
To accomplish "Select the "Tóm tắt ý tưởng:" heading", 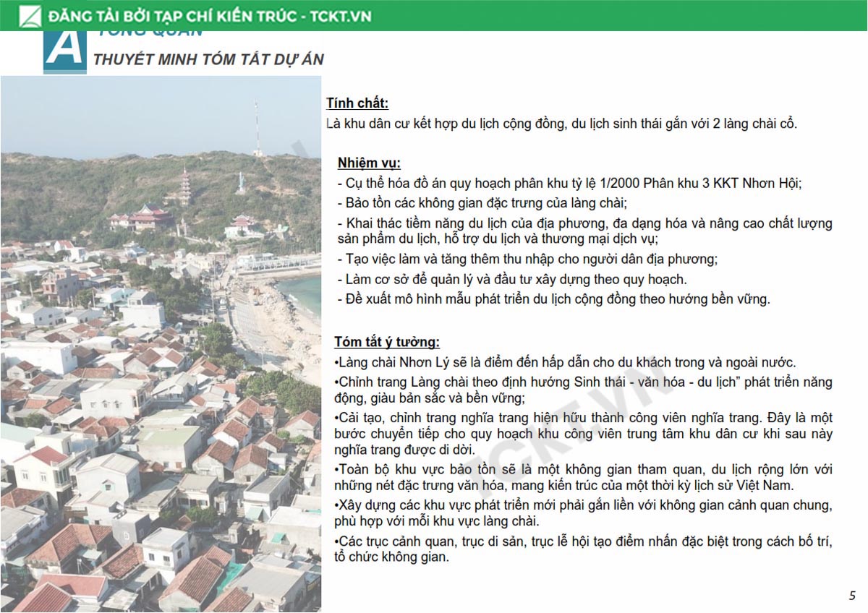I will coord(387,342).
